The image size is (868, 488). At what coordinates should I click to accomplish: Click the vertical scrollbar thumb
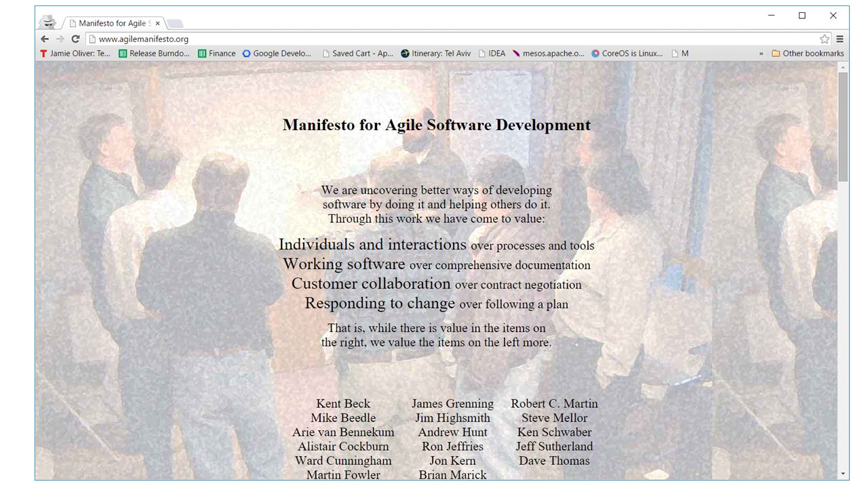843,127
